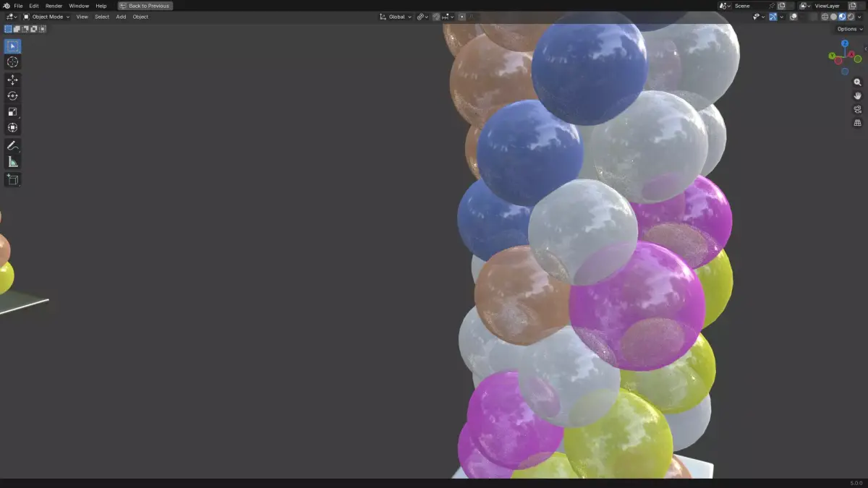Select the invert selection mode icon
This screenshot has height=488, width=868.
[34, 29]
